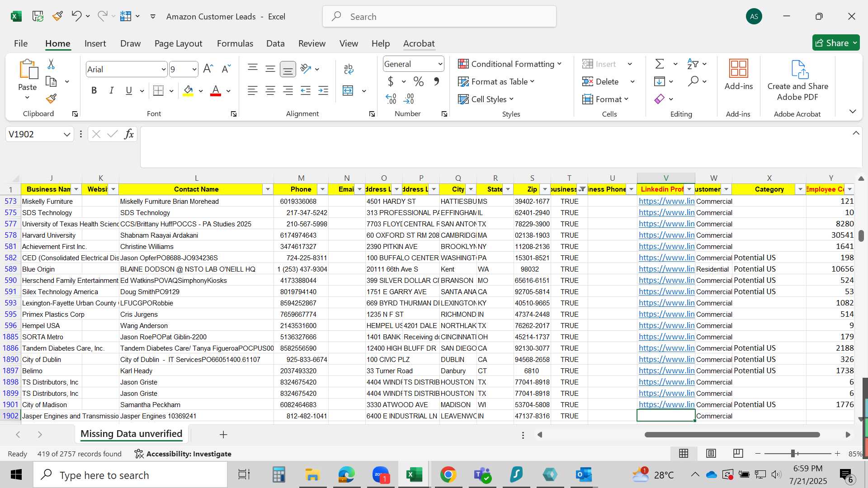868x488 pixels.
Task: Open the Insert ribbon tab
Action: [x=95, y=43]
